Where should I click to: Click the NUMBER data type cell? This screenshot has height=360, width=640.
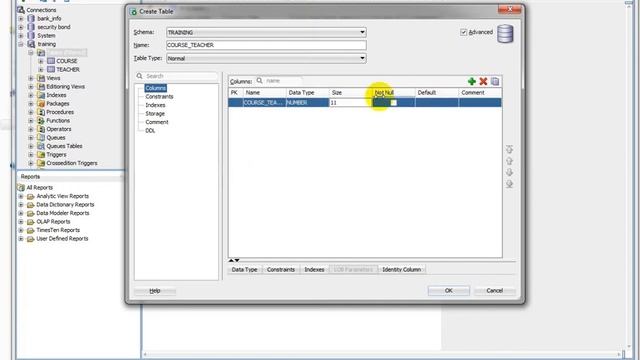pyautogui.click(x=307, y=103)
